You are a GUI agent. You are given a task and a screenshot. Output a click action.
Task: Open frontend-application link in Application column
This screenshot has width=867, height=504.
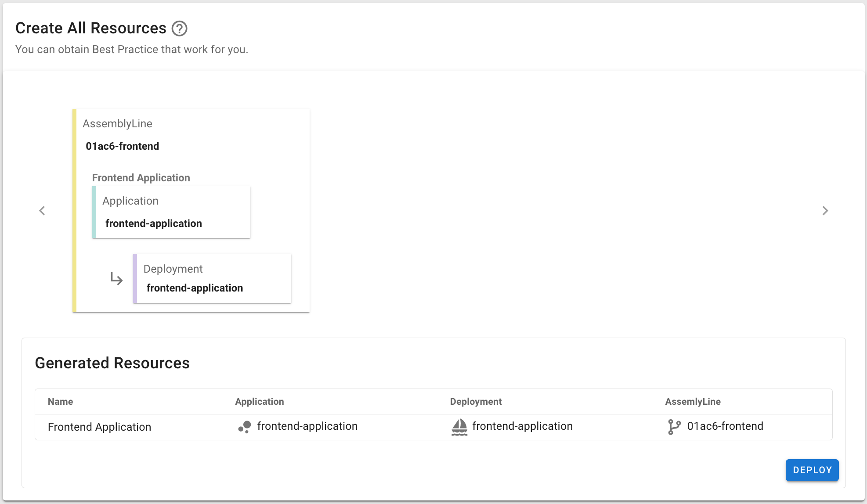tap(307, 426)
